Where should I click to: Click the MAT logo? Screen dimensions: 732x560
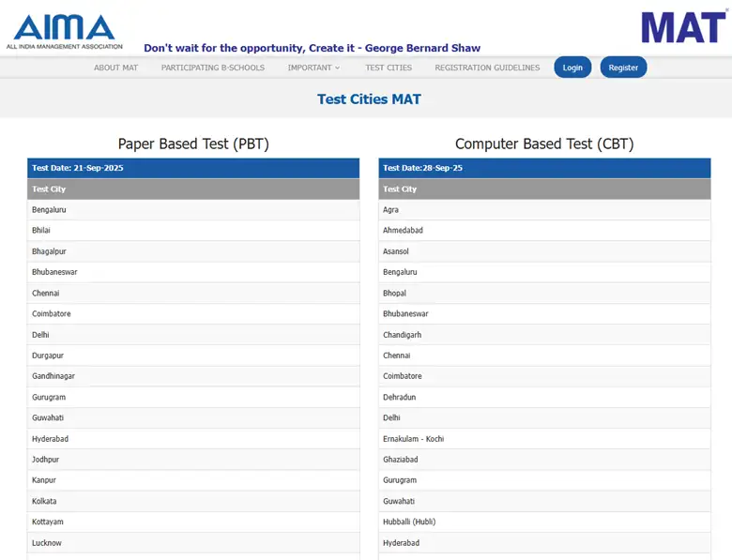point(684,27)
